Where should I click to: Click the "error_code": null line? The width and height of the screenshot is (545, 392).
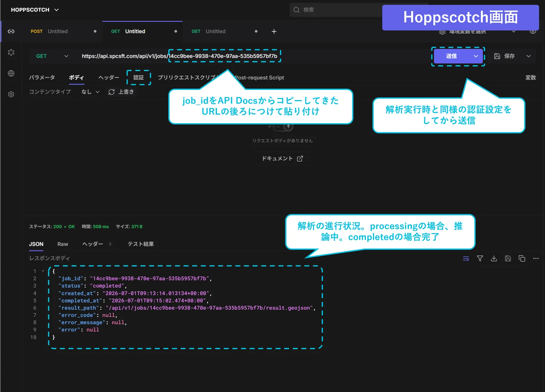tap(88, 315)
